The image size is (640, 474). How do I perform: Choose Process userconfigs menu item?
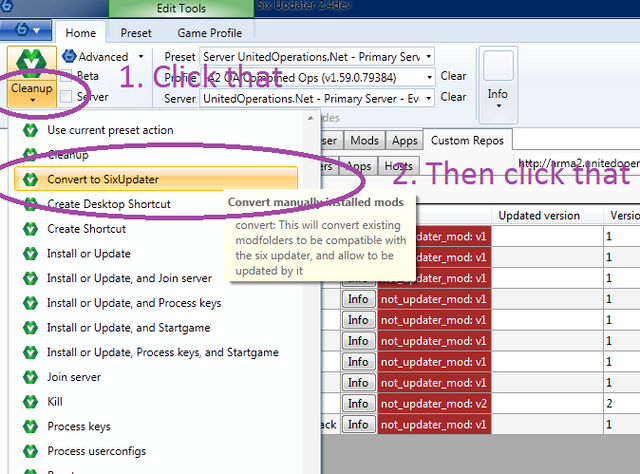pyautogui.click(x=156, y=451)
